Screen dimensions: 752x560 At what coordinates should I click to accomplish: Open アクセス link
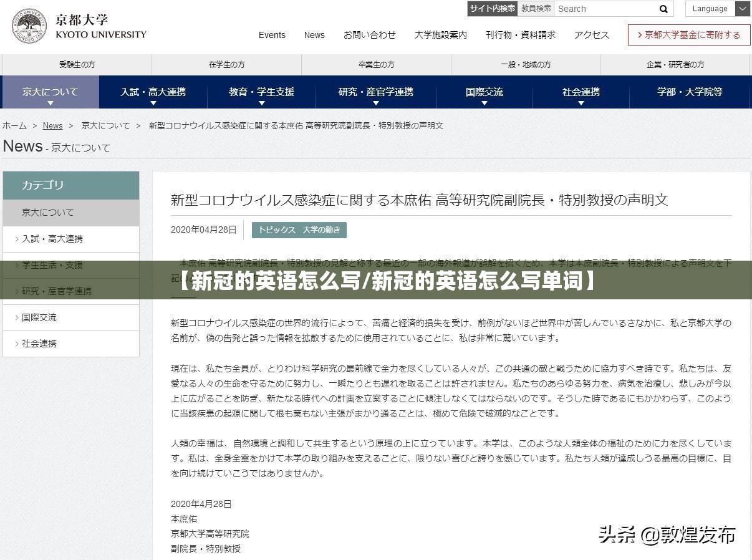[x=592, y=35]
